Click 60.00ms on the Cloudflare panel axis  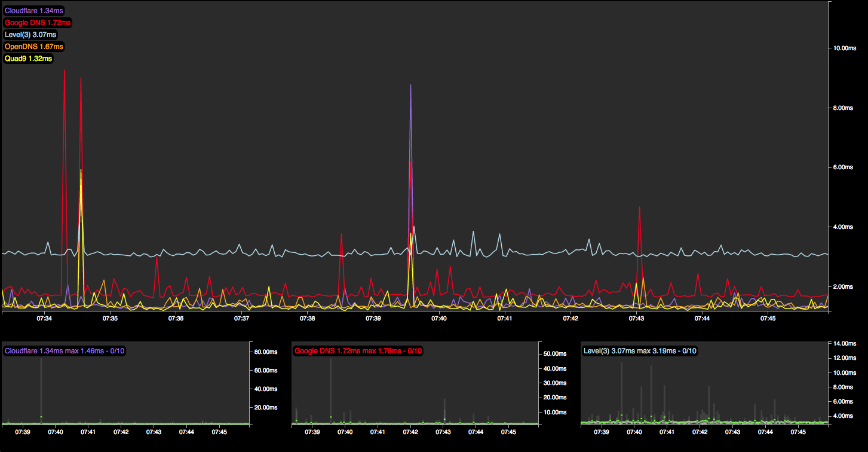pyautogui.click(x=266, y=371)
